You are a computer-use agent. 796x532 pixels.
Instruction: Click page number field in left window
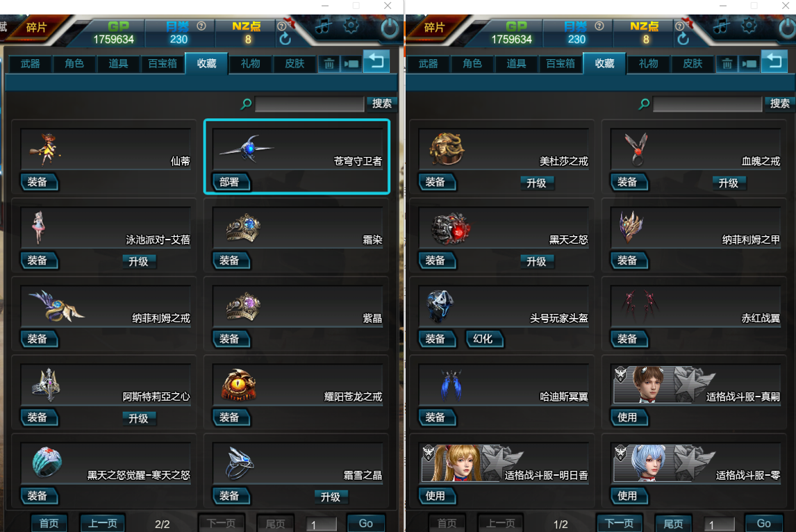321,524
